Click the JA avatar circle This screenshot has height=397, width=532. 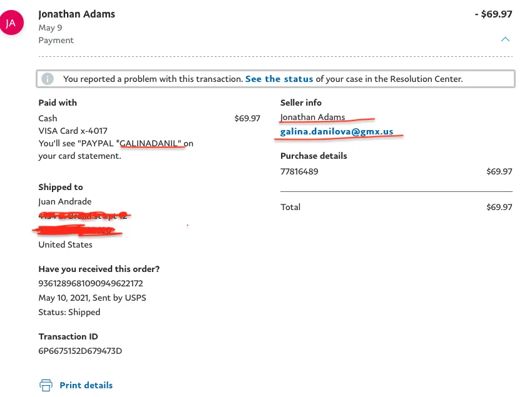(x=11, y=23)
